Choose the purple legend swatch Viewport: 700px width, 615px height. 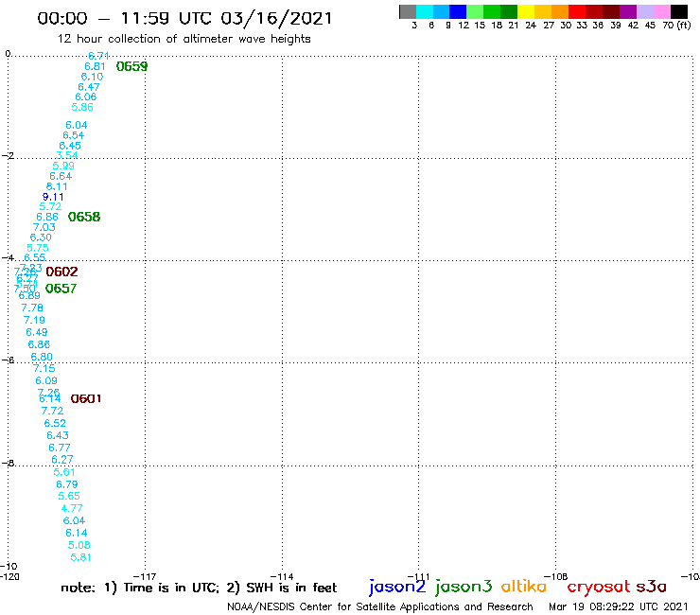pos(628,11)
